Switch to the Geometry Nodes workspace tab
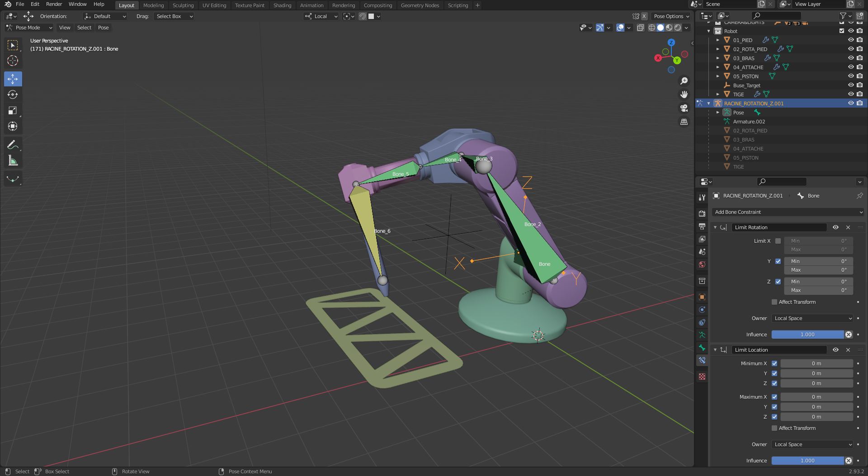This screenshot has height=476, width=868. point(420,5)
